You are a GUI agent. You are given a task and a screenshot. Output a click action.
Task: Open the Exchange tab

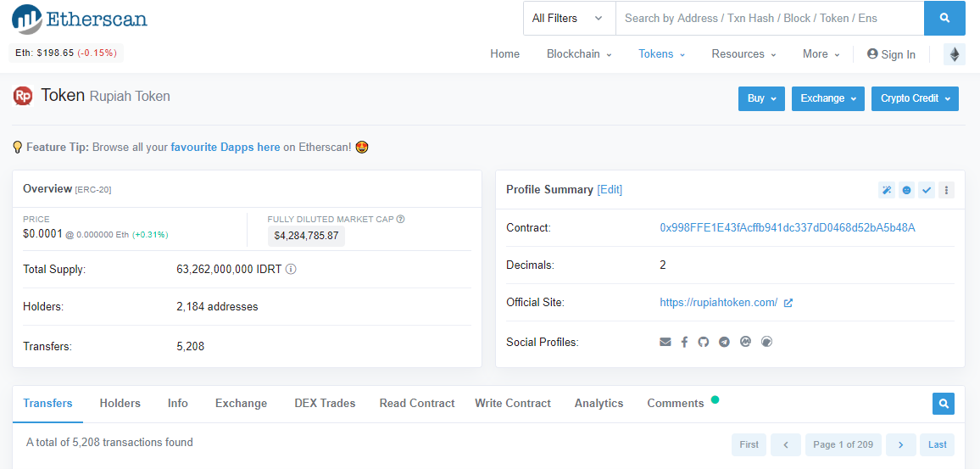242,404
